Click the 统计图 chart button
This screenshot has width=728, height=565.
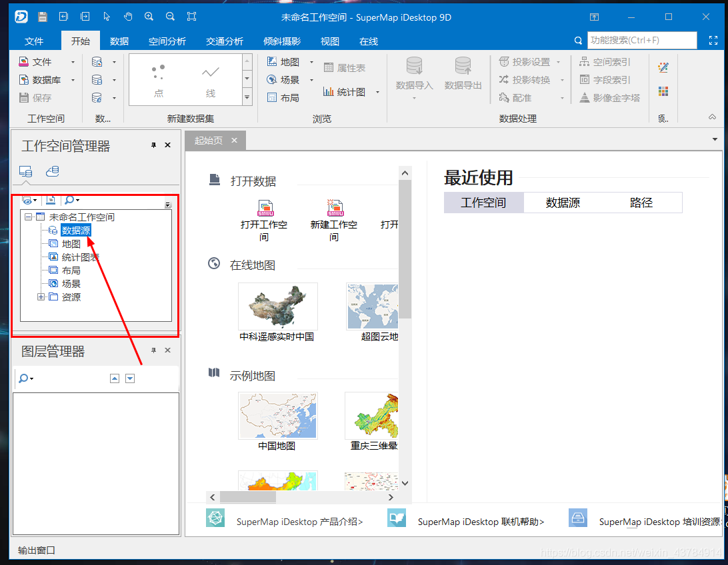click(345, 92)
